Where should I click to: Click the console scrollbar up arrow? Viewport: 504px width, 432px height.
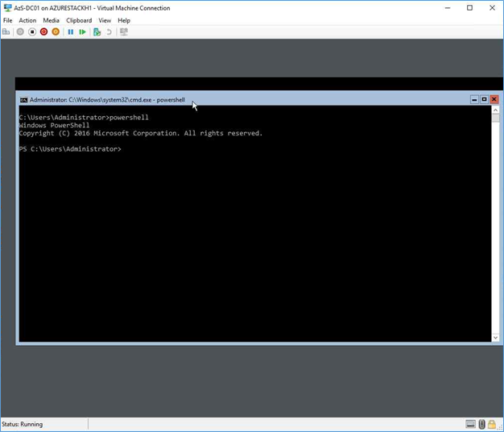[x=495, y=110]
